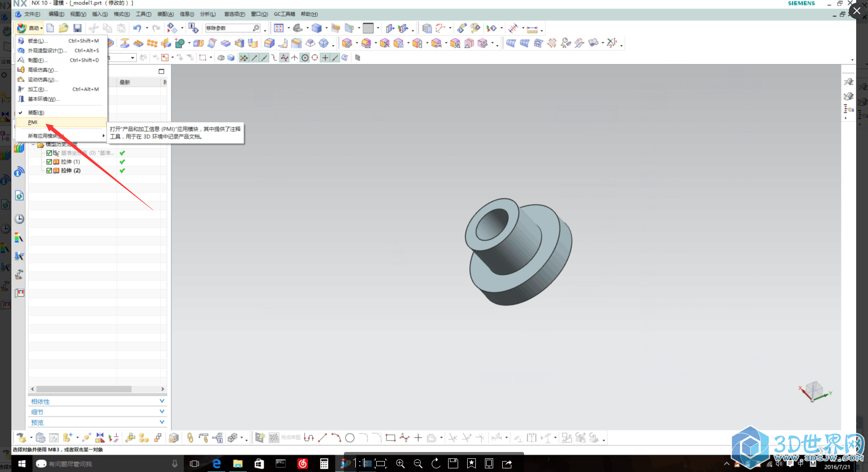Open the 文件(F) menu
868x472 pixels.
(x=32, y=14)
